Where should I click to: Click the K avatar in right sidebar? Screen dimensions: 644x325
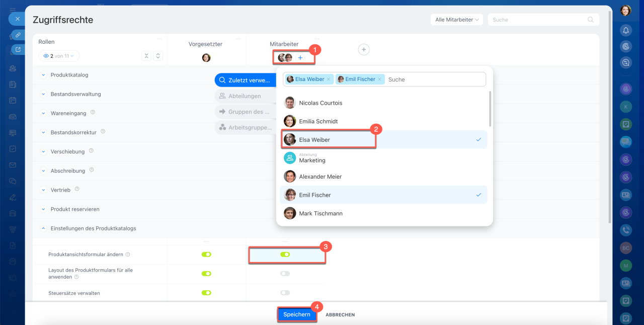pyautogui.click(x=626, y=107)
